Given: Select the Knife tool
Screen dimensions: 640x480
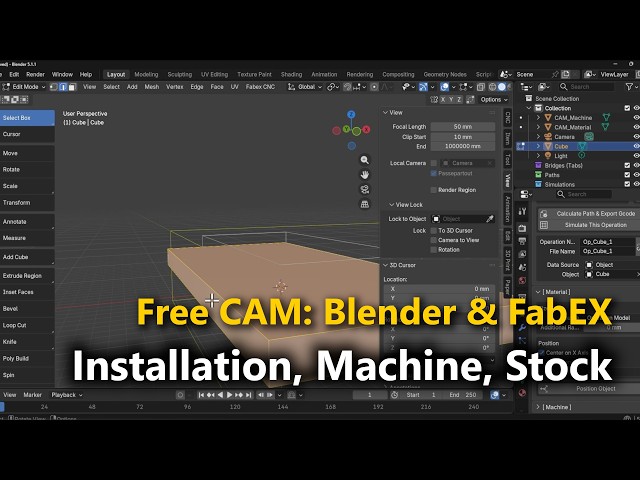Looking at the screenshot, I should pyautogui.click(x=27, y=342).
